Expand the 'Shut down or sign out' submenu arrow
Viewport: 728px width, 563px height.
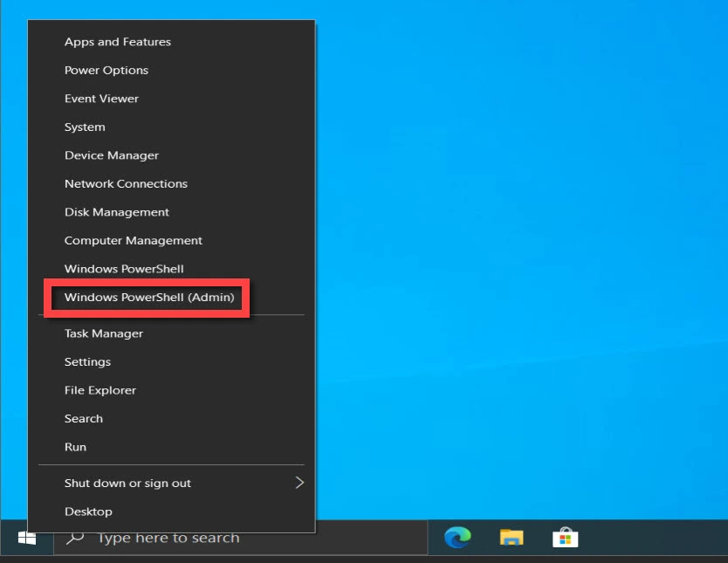(x=299, y=483)
